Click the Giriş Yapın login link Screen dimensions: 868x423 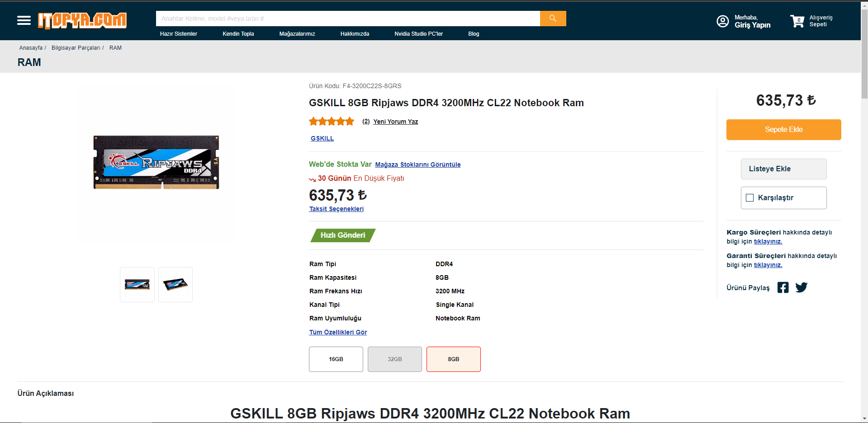[x=753, y=25]
